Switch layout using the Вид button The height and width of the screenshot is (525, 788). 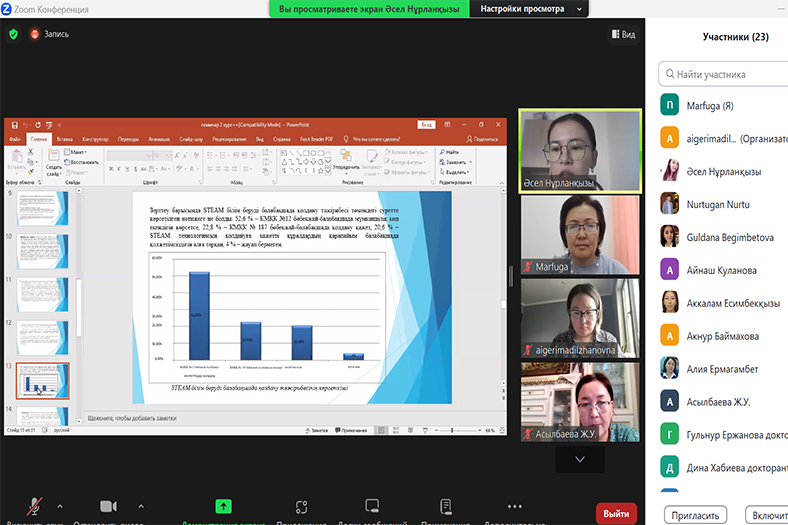click(622, 34)
